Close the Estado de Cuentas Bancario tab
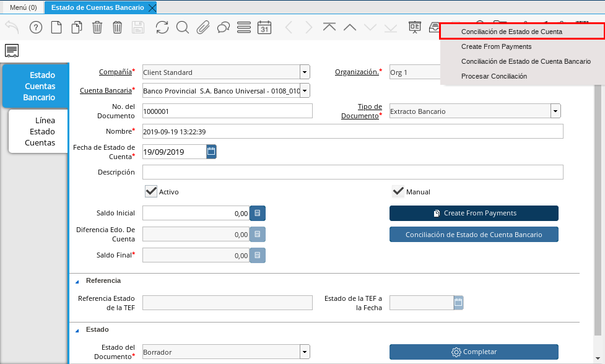The image size is (605, 364). [x=152, y=7]
